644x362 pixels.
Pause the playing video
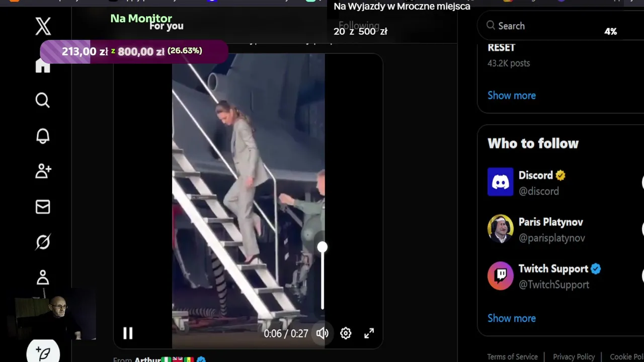(x=128, y=333)
